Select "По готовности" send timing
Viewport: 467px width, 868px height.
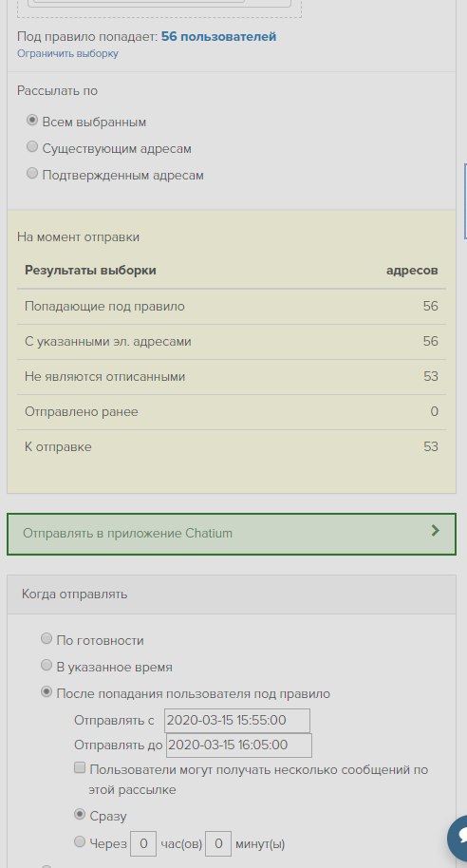pyautogui.click(x=47, y=639)
